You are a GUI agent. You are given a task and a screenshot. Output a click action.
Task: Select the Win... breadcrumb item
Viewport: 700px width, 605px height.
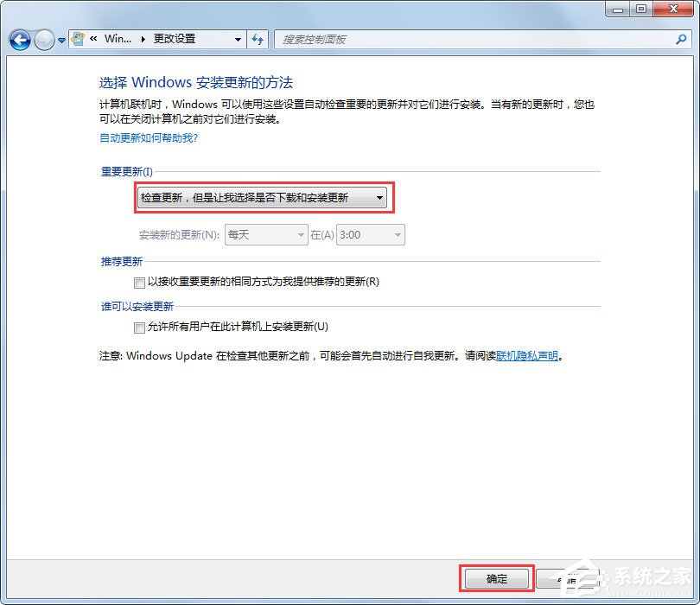pos(119,39)
